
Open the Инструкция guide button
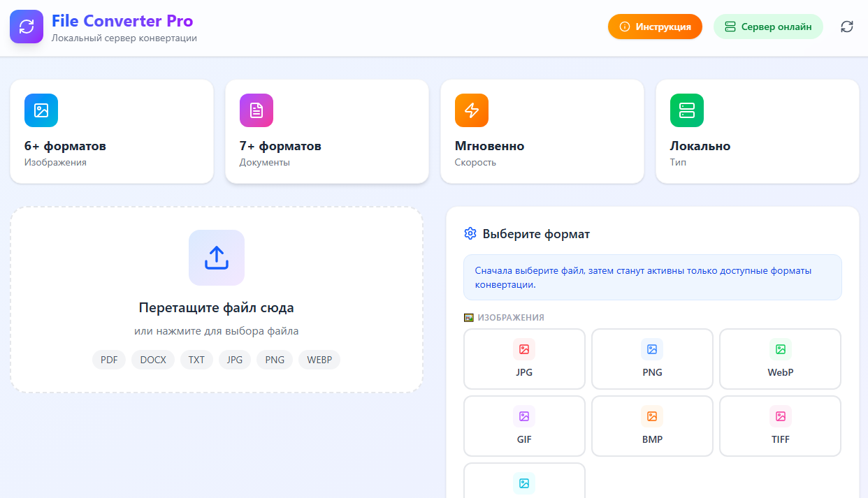click(x=655, y=27)
